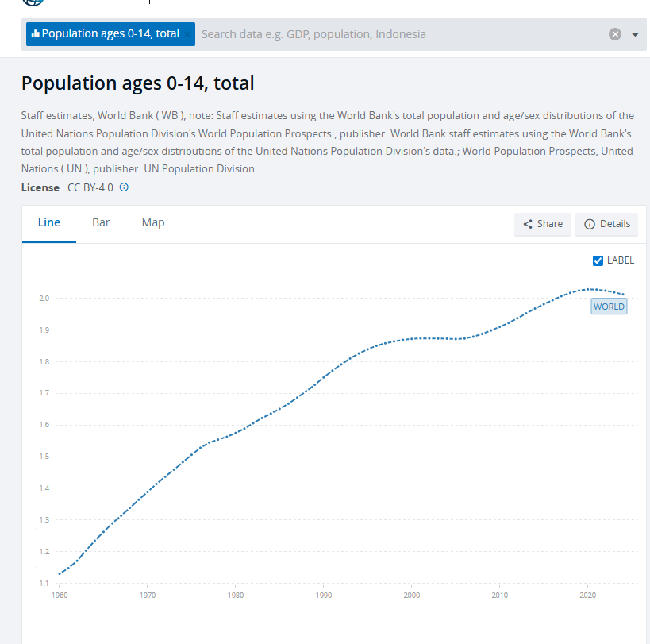Clear the search field with X icon
Image resolution: width=650 pixels, height=644 pixels.
pos(615,34)
